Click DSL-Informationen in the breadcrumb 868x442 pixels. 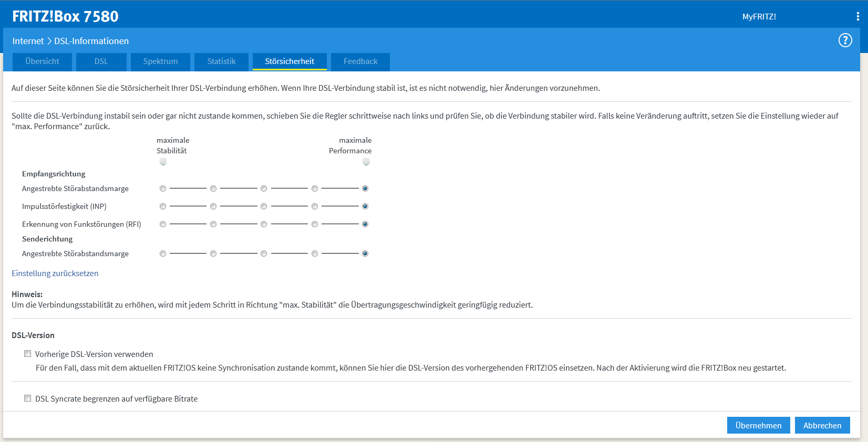pyautogui.click(x=91, y=41)
